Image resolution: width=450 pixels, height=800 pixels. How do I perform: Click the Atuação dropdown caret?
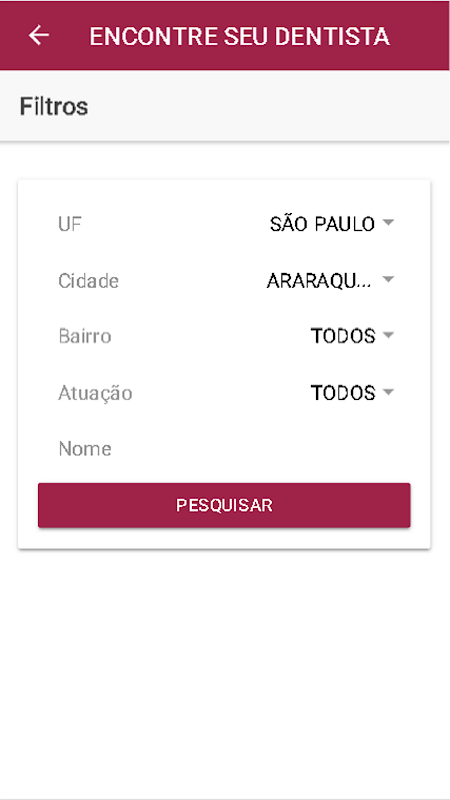coord(388,392)
